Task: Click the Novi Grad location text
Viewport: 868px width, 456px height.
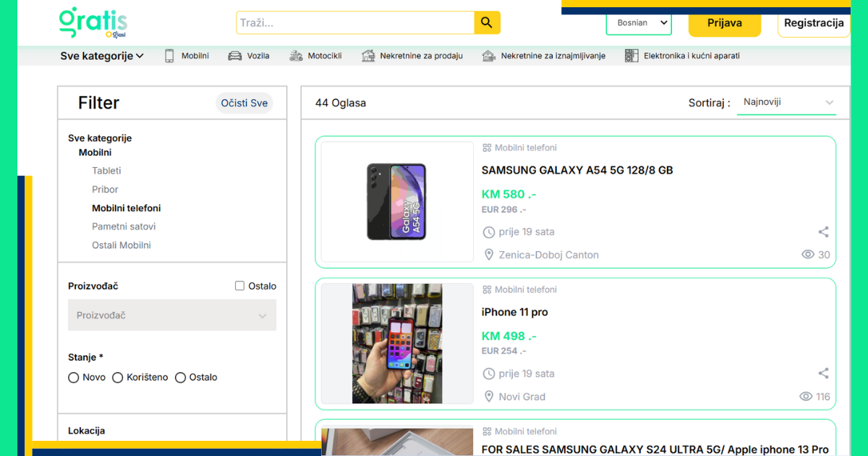Action: 522,397
